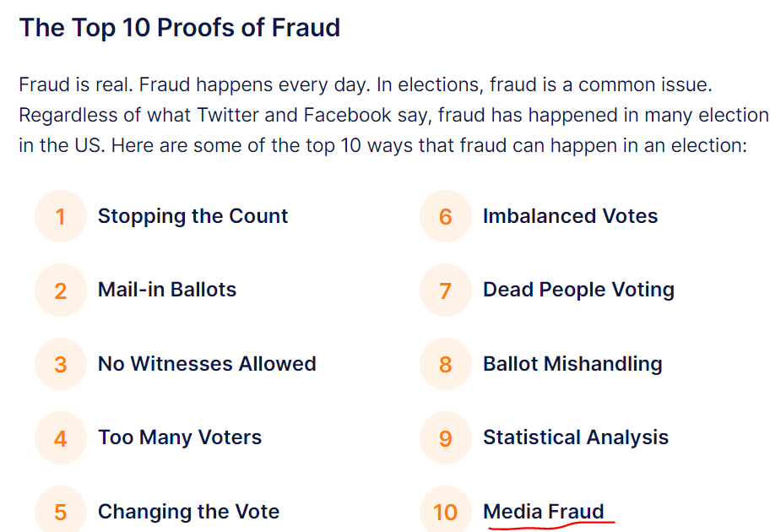
Task: Click the underlined Media Fraud link
Action: [544, 511]
